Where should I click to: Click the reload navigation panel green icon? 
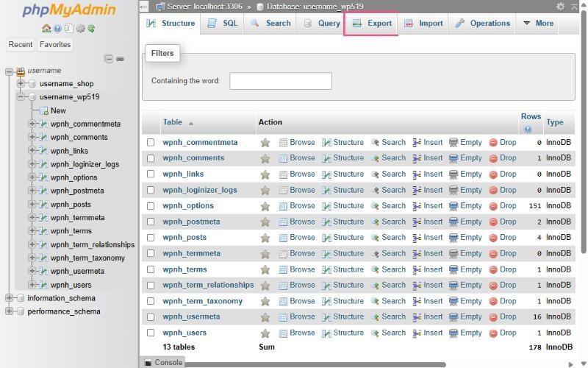(x=91, y=29)
